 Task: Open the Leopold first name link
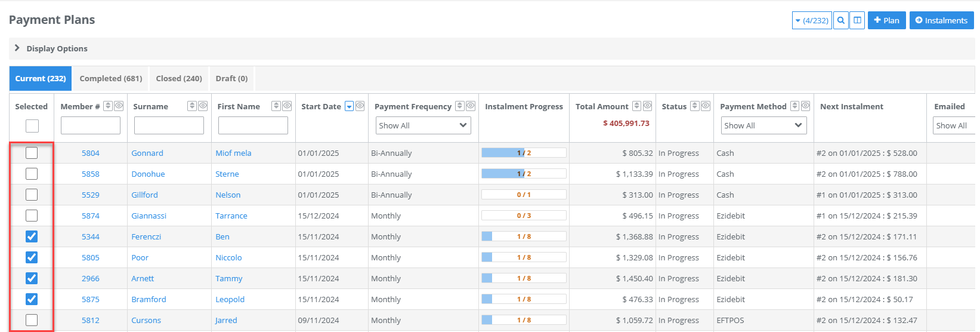(x=230, y=299)
